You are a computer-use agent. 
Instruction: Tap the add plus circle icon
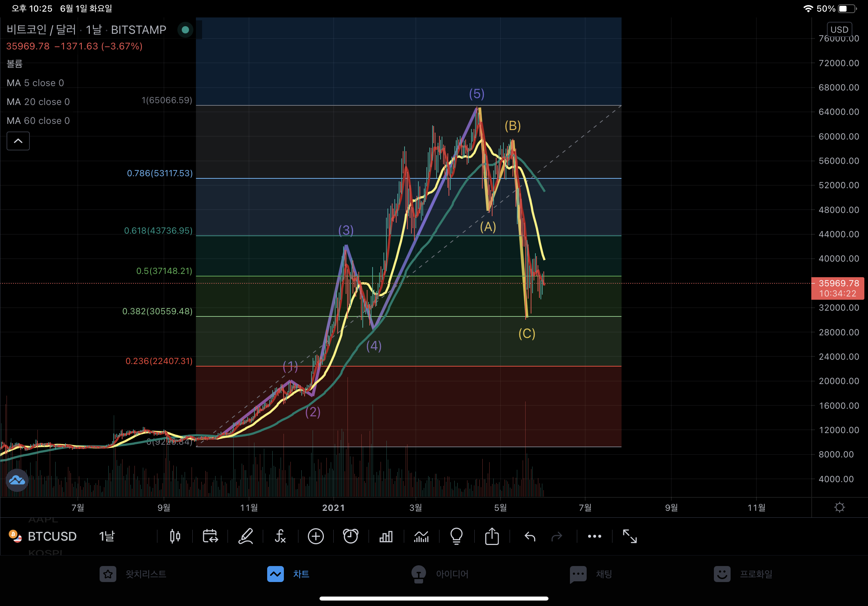point(316,536)
